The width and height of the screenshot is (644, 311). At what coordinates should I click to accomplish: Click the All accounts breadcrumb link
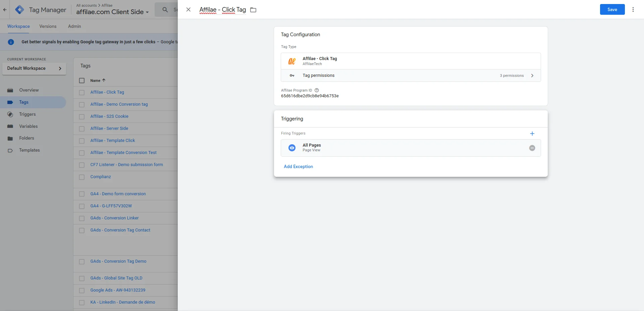[86, 5]
